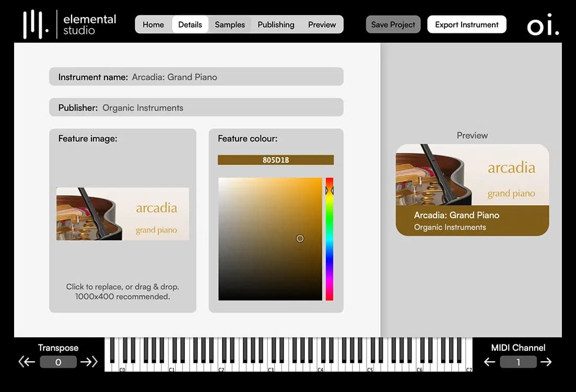Select the Details tab

click(x=190, y=25)
